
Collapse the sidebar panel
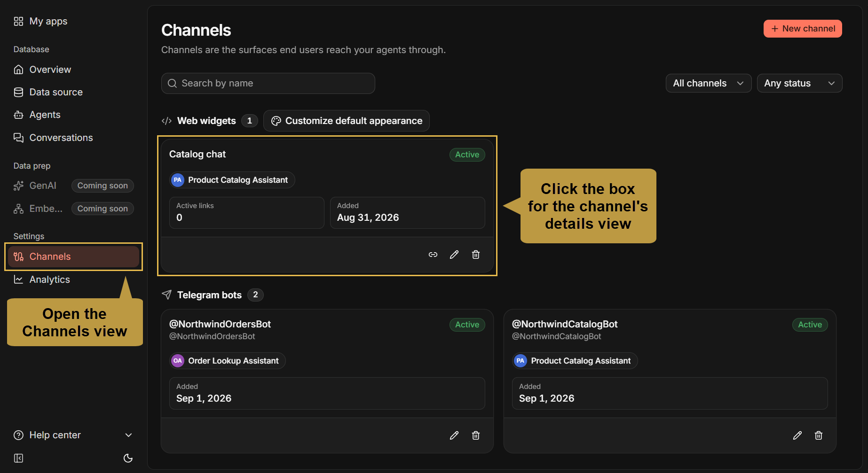coord(19,458)
